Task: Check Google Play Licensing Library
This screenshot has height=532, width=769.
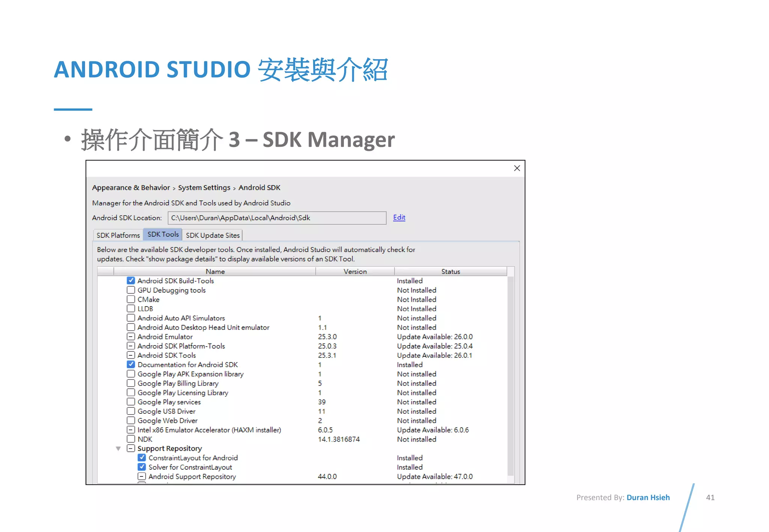Action: click(131, 392)
